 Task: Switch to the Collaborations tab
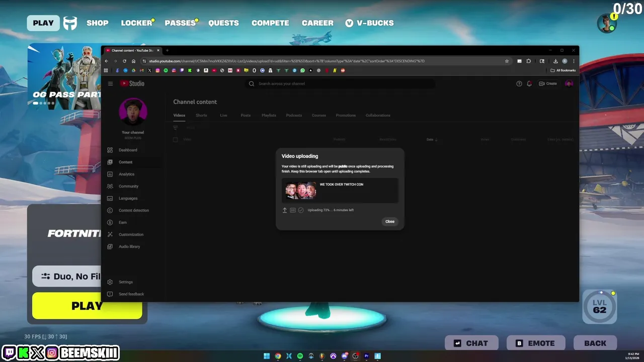click(x=378, y=115)
